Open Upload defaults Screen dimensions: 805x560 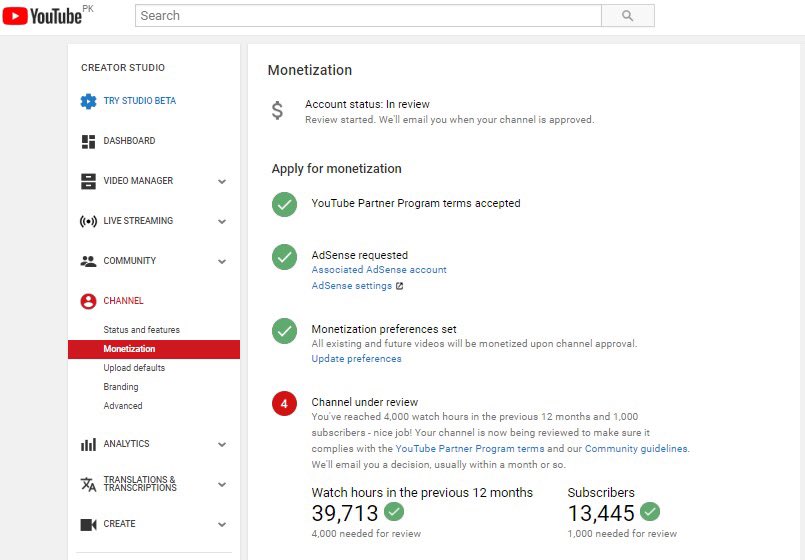tap(134, 368)
